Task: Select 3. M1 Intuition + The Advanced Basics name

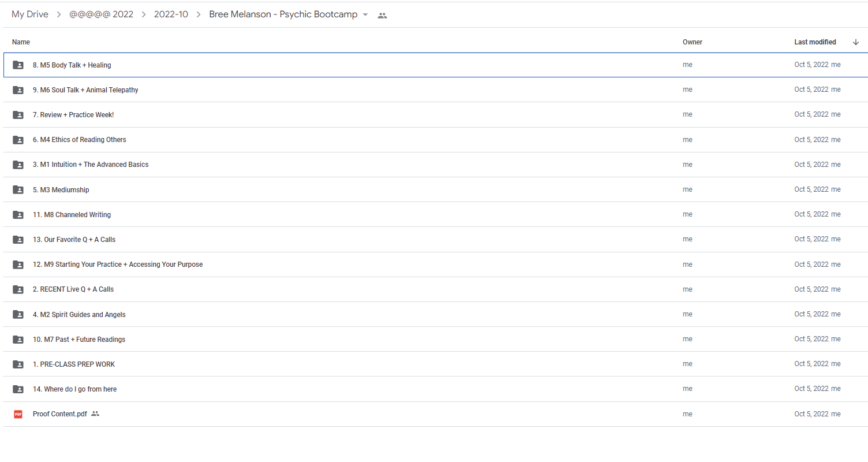Action: tap(91, 165)
